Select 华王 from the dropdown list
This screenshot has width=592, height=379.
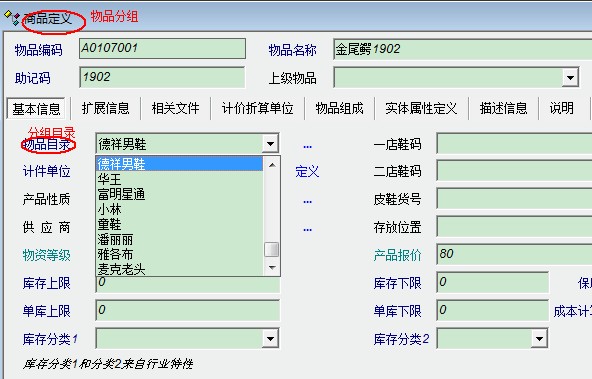[180, 179]
